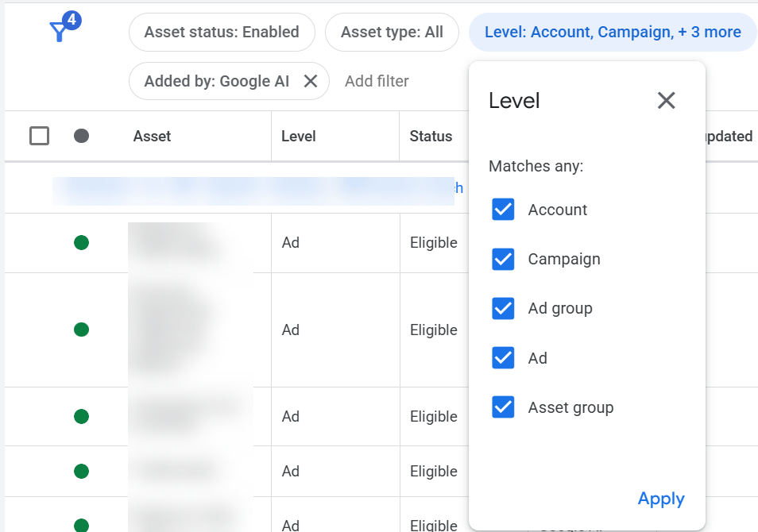
Task: Click the green dot beside the bottom Eligible row
Action: (x=81, y=522)
